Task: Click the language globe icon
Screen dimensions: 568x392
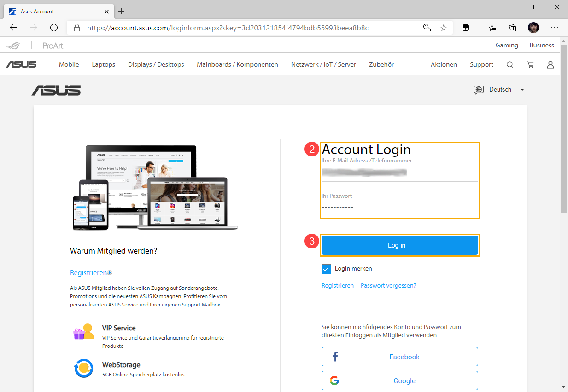Action: point(479,90)
